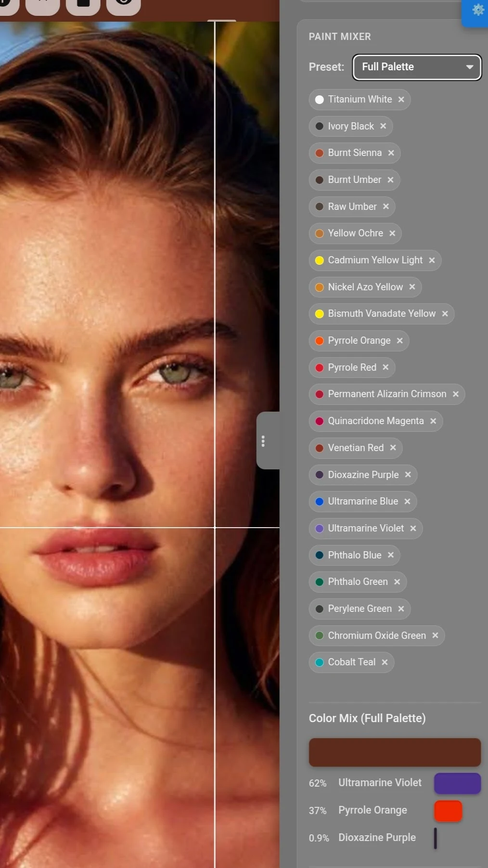
Task: Click the mixed brown result color bar
Action: (x=395, y=752)
